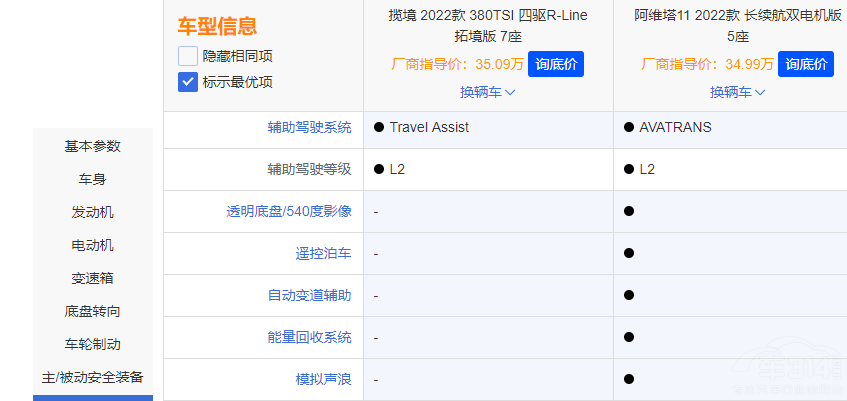The height and width of the screenshot is (401, 847).
Task: Click the 模拟声浪 parameter link
Action: [323, 380]
